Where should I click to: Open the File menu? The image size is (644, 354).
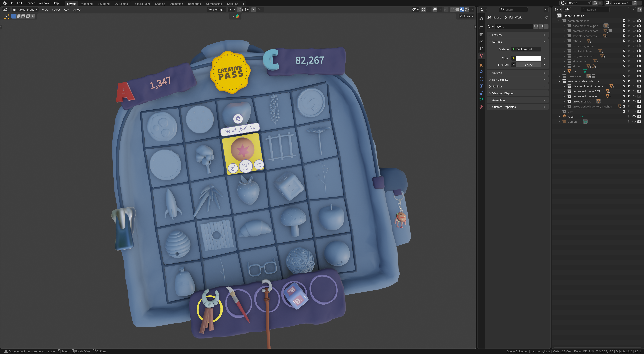[x=11, y=3]
